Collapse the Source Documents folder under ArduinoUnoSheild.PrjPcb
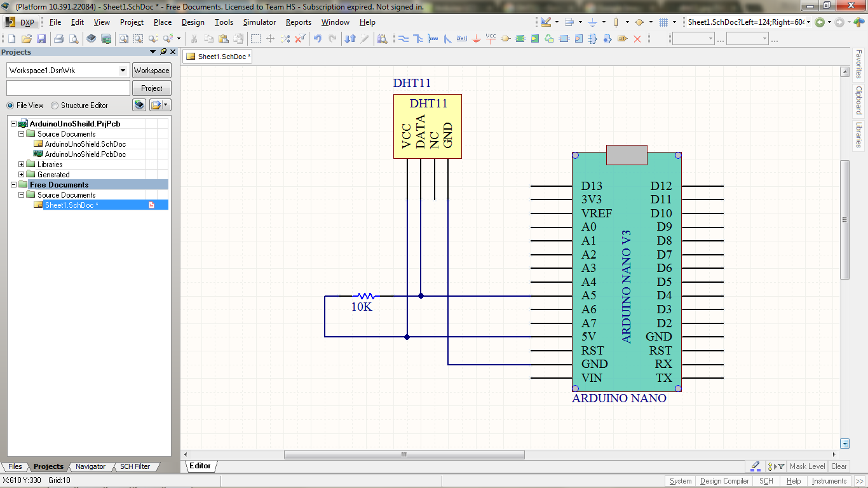The height and width of the screenshot is (488, 868). coord(21,133)
